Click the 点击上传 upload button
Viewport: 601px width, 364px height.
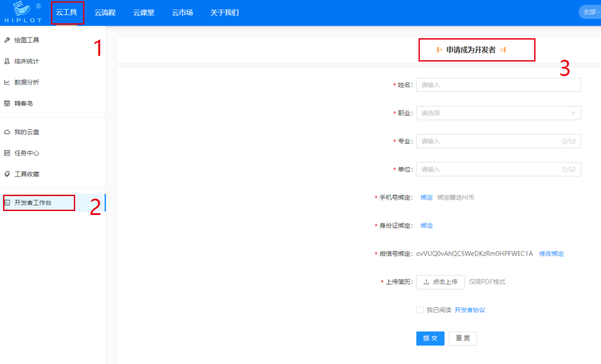pyautogui.click(x=440, y=282)
